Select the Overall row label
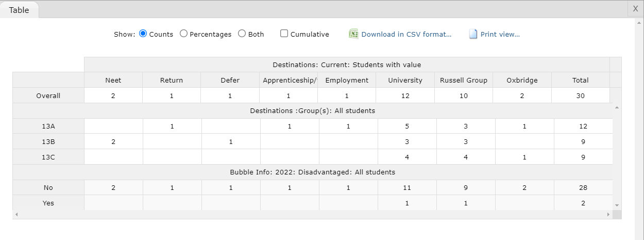The image size is (644, 240). (48, 95)
